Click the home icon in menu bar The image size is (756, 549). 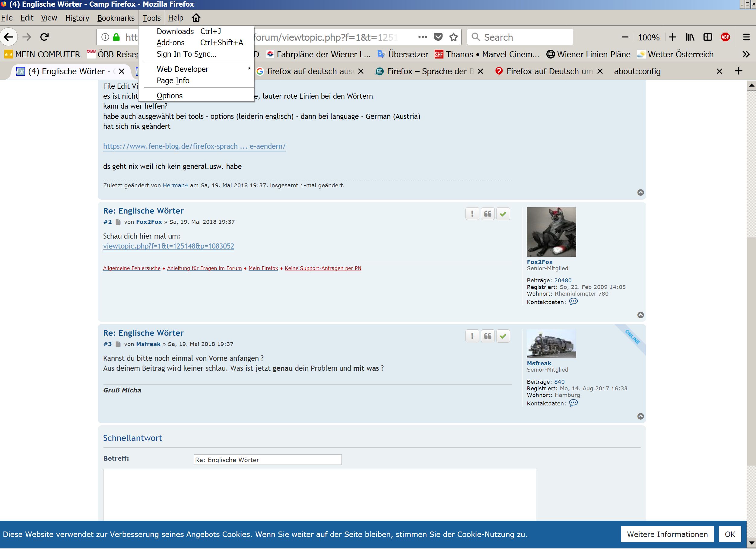click(196, 18)
